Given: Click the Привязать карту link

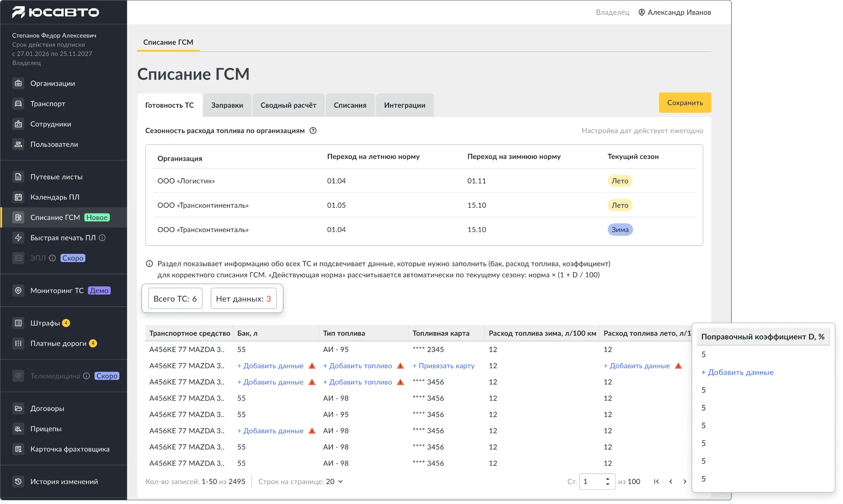Looking at the screenshot, I should tap(443, 366).
